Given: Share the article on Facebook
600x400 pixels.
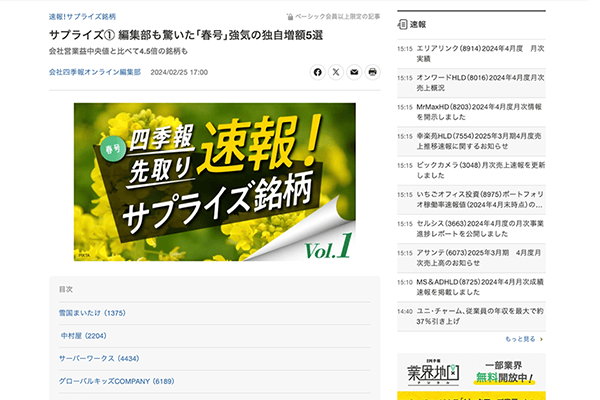Looking at the screenshot, I should point(317,72).
